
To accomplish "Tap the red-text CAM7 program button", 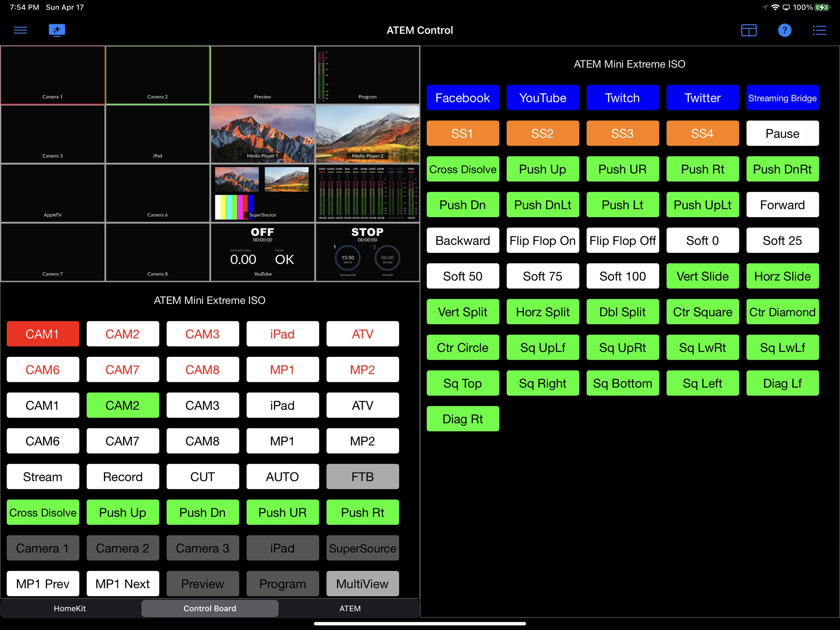I will (123, 370).
